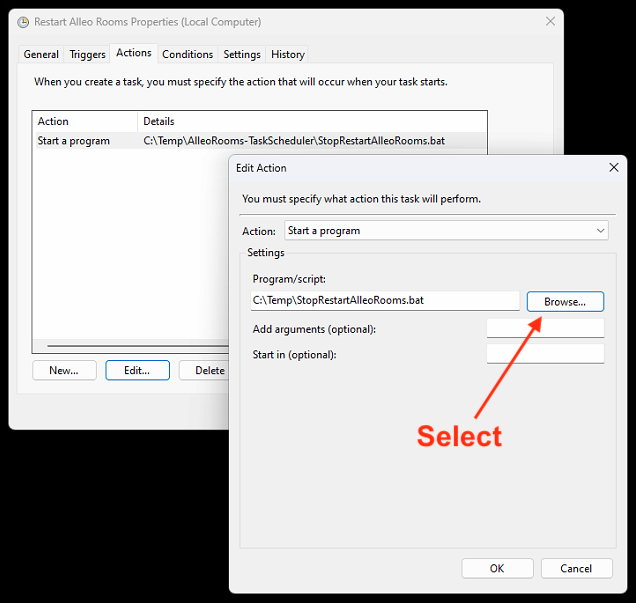Close the Restart Alleo Rooms Properties window
The height and width of the screenshot is (603, 636).
coord(550,21)
